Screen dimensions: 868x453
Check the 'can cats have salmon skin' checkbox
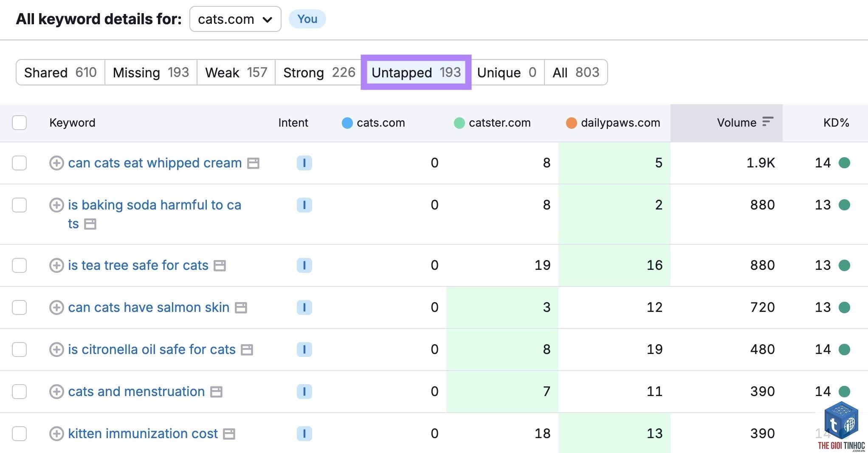20,307
